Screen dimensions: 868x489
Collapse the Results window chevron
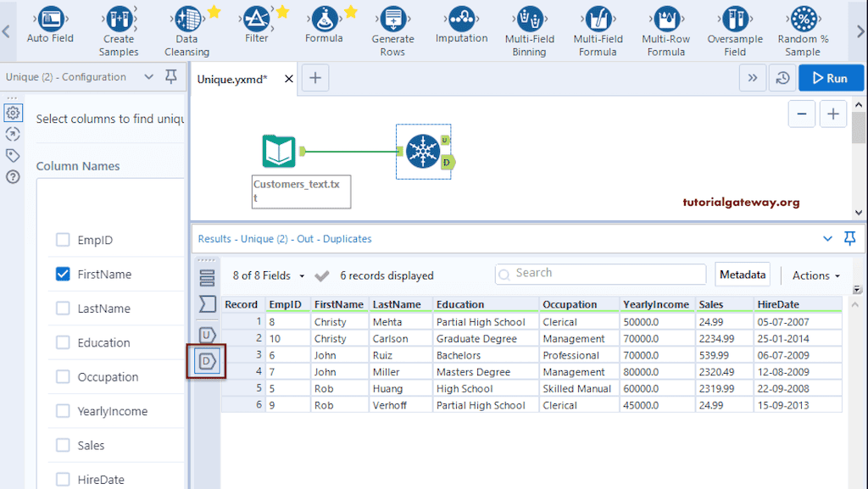click(x=828, y=239)
